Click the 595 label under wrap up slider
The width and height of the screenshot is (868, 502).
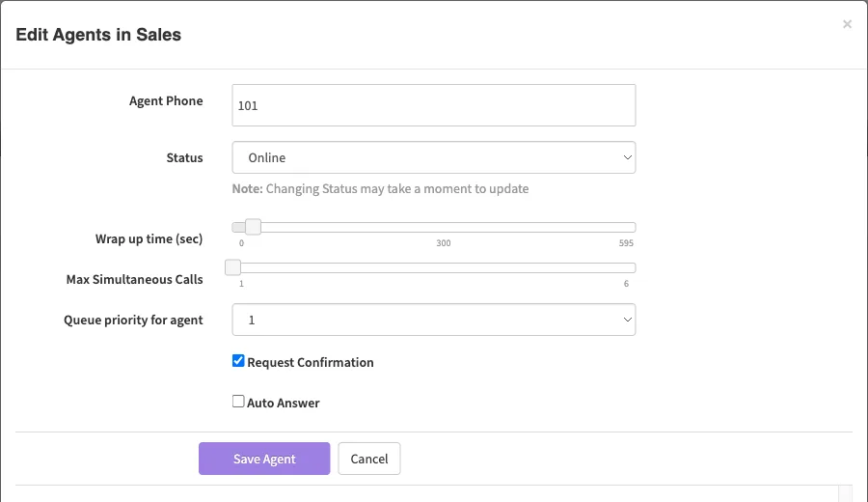tap(626, 243)
